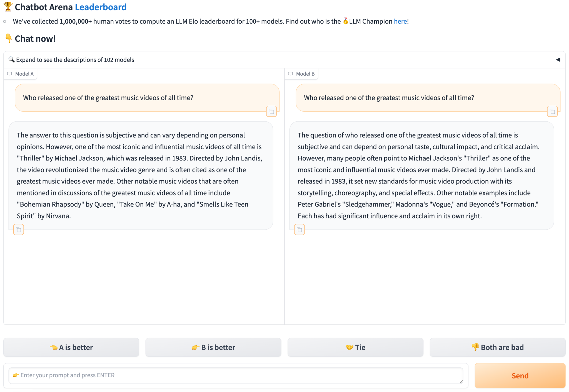This screenshot has height=392, width=569.
Task: Open the LLM Champion 'here' link
Action: [x=400, y=21]
